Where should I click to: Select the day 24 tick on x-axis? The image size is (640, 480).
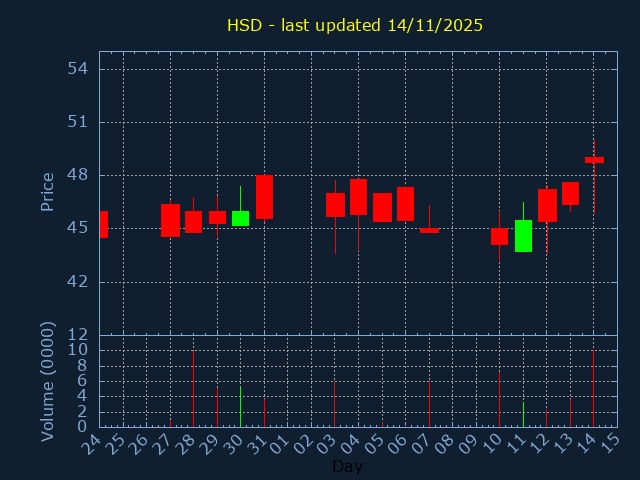pos(92,441)
